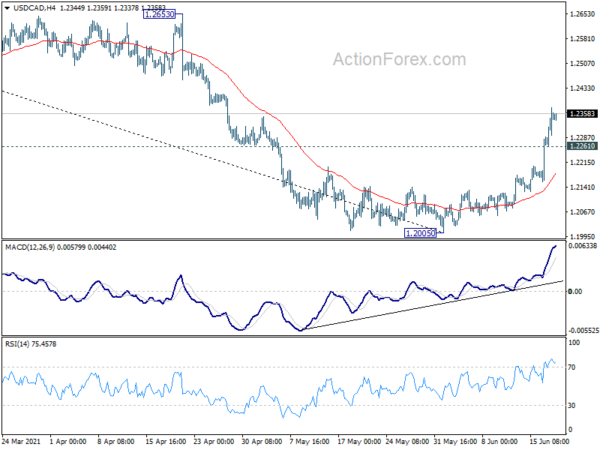The width and height of the screenshot is (600, 450).
Task: Click the latest candlestick near 1.23583
Action: point(555,116)
